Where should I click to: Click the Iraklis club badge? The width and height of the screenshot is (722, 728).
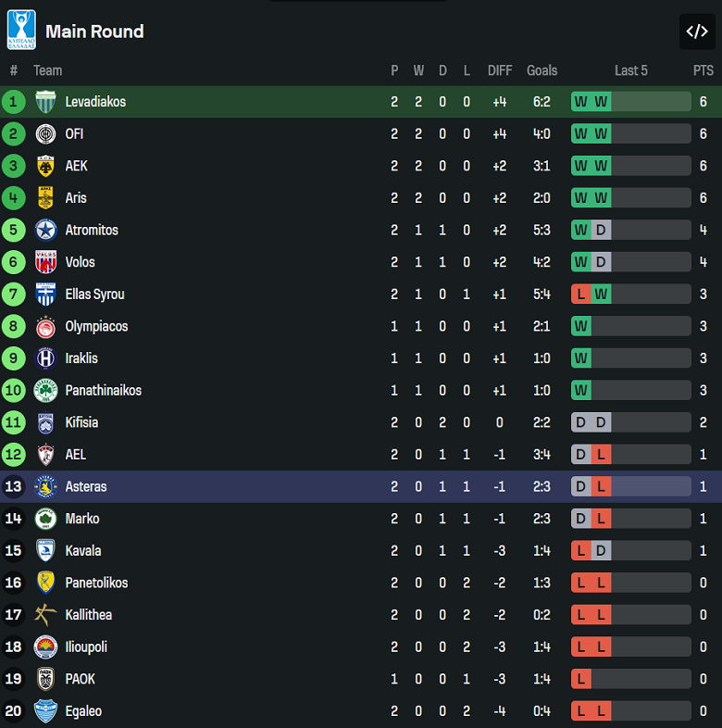[x=45, y=358]
